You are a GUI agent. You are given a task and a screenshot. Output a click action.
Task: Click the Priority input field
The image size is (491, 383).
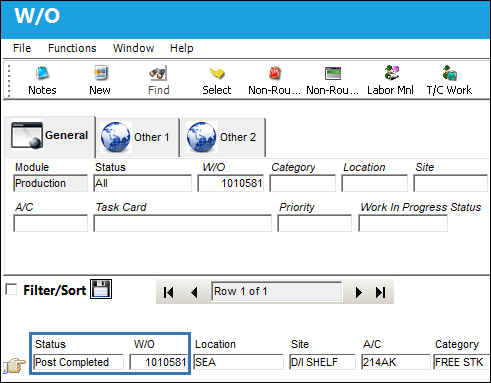click(x=315, y=223)
